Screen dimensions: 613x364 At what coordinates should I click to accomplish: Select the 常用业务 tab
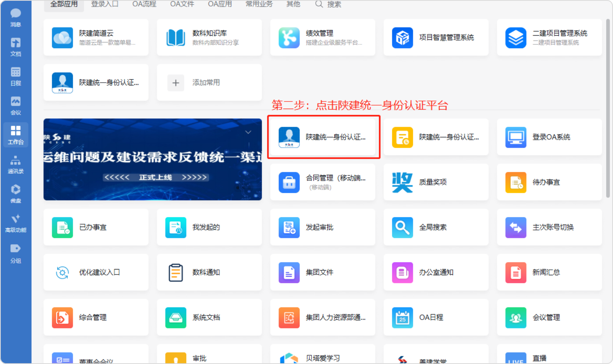259,4
